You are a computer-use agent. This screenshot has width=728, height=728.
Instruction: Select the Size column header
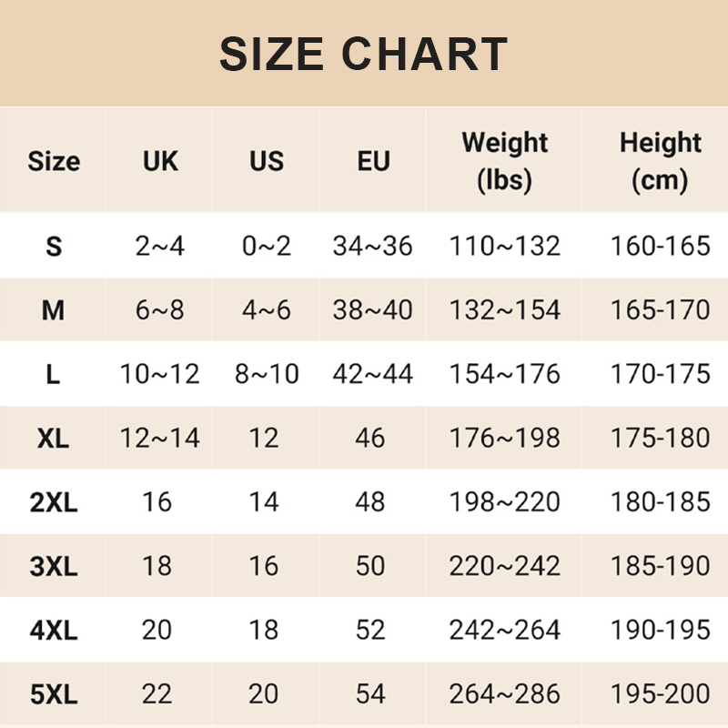54,161
